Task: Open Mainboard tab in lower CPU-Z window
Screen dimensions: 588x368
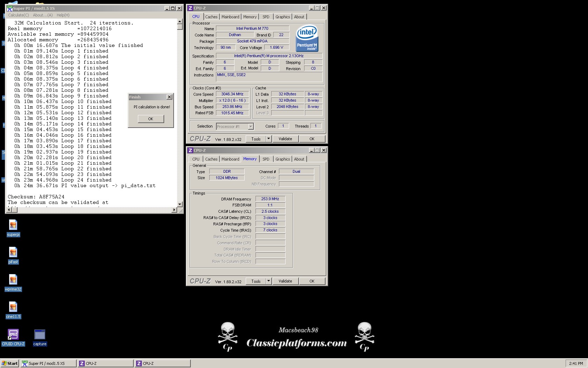Action: pos(230,159)
